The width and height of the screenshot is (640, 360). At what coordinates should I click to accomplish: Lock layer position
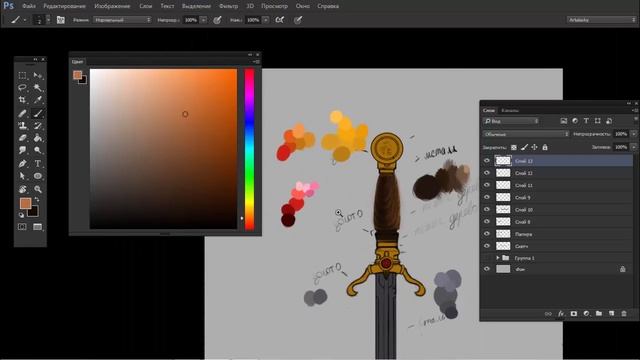click(534, 147)
